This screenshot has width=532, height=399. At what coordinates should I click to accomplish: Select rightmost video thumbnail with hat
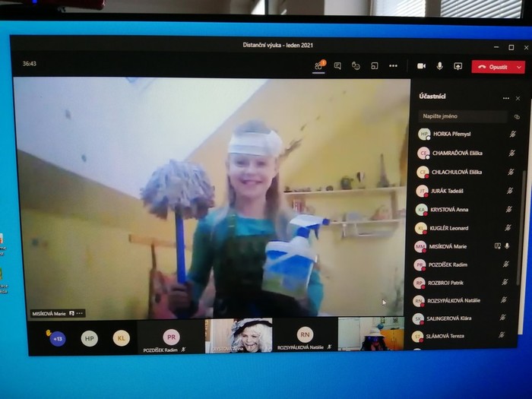(371, 334)
